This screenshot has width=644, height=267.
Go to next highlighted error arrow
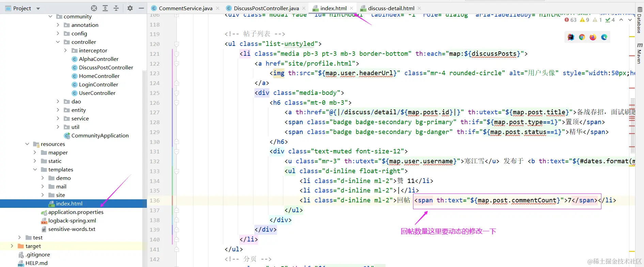point(630,20)
